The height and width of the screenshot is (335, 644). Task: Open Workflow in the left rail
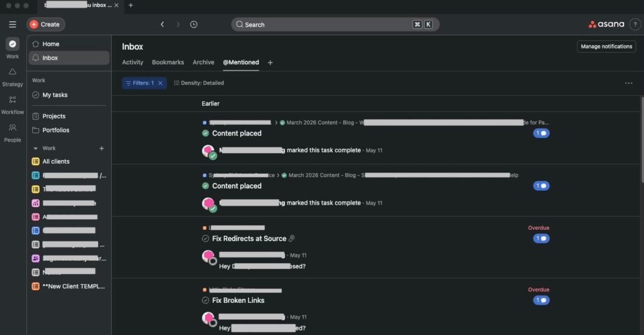(13, 105)
